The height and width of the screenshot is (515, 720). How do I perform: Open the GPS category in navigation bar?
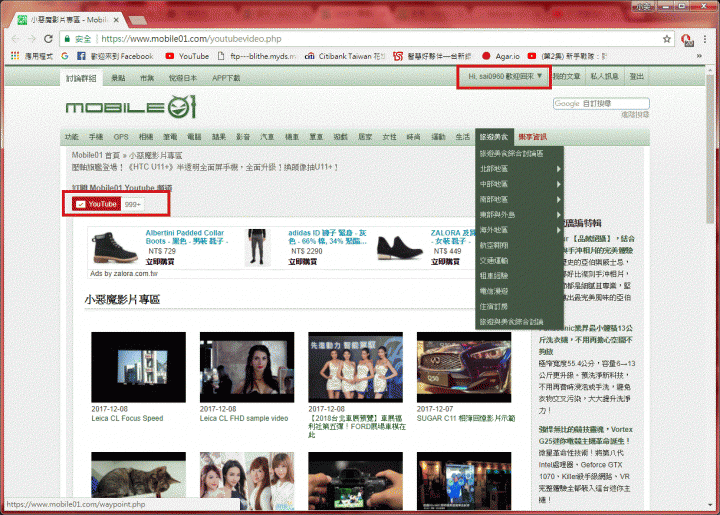tap(121, 137)
